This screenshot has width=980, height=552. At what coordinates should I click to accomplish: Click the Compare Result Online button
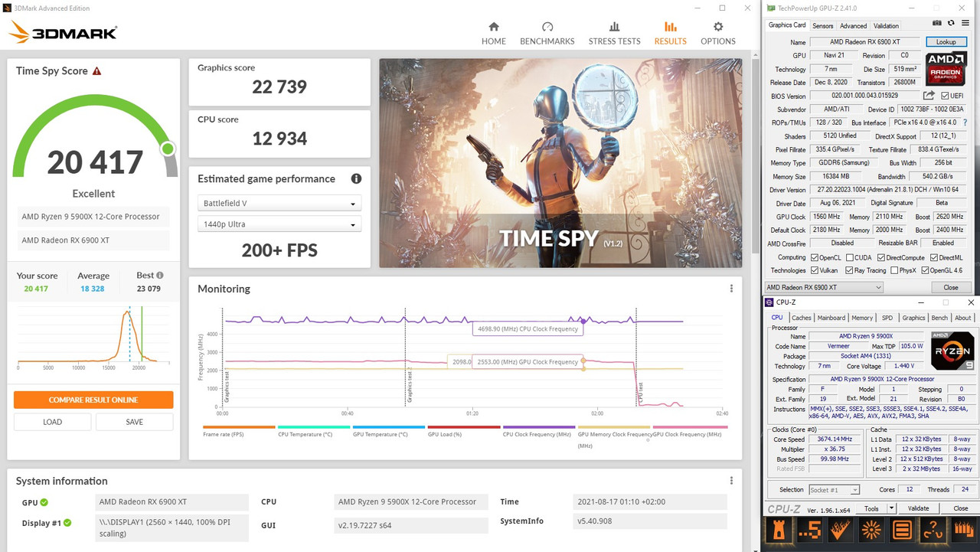(x=93, y=400)
